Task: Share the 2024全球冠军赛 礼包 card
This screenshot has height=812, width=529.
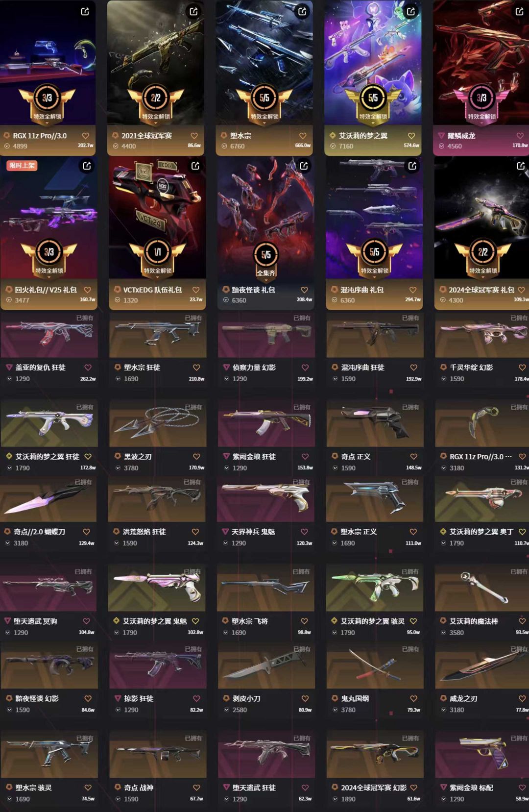Action: click(x=521, y=166)
